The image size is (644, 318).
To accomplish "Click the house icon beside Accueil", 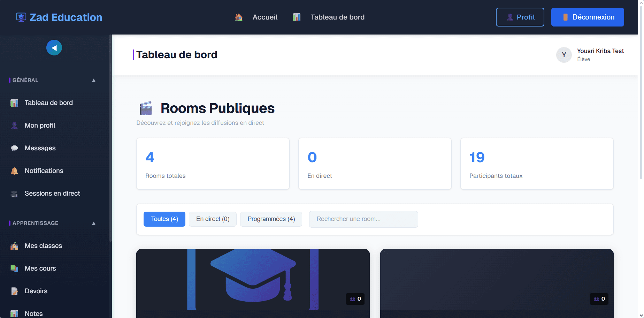I will (x=238, y=17).
